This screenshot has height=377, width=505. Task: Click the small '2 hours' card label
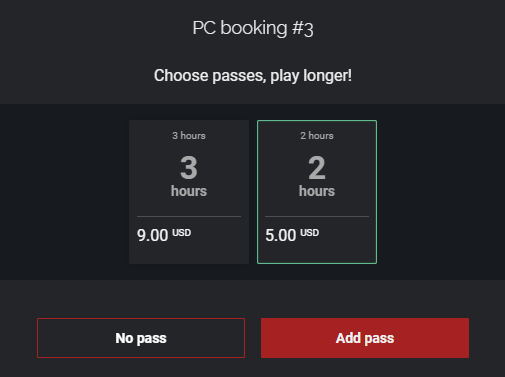click(317, 136)
